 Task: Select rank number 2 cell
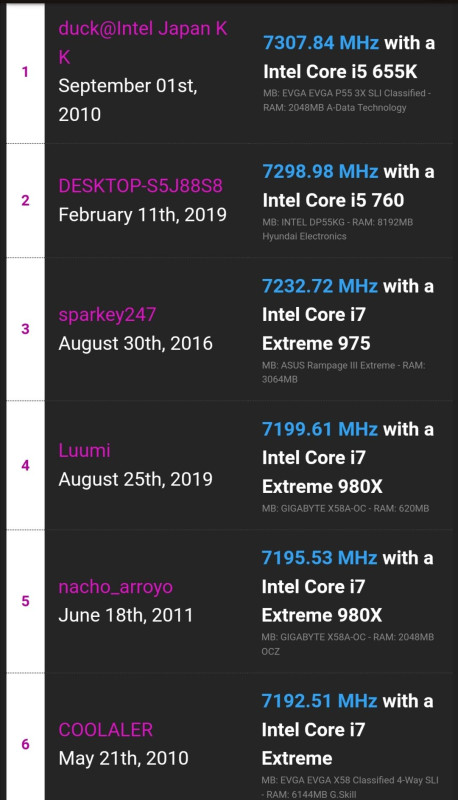click(x=25, y=201)
